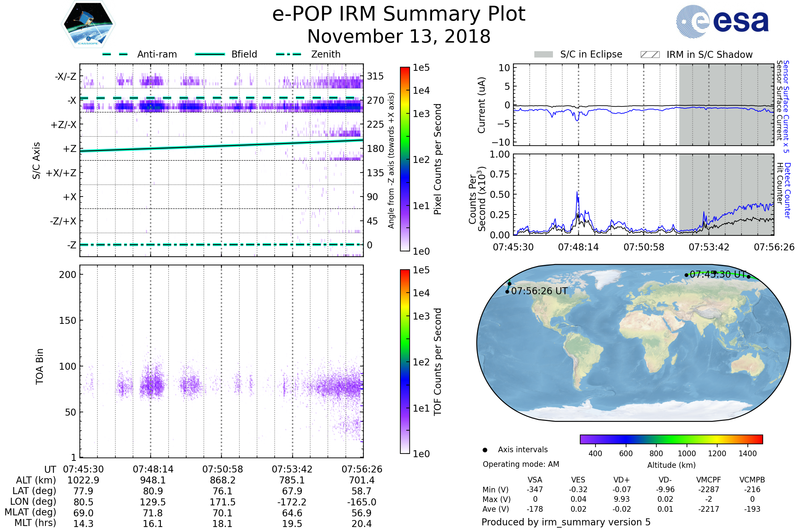
Task: Click the CASSIOPE mission hexagon logo
Action: [88, 24]
